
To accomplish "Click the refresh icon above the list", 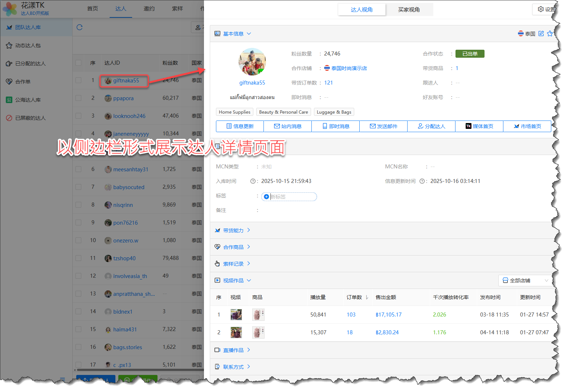I will (x=79, y=27).
